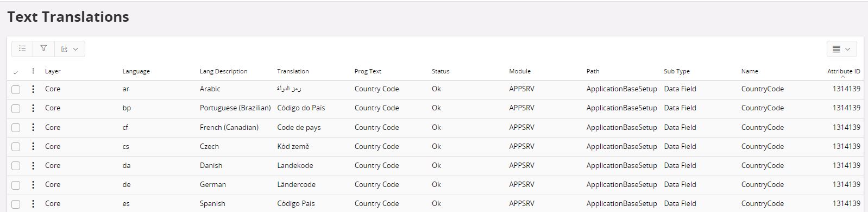The width and height of the screenshot is (868, 212).
Task: Open row actions menu for Arabic row
Action: coord(33,89)
